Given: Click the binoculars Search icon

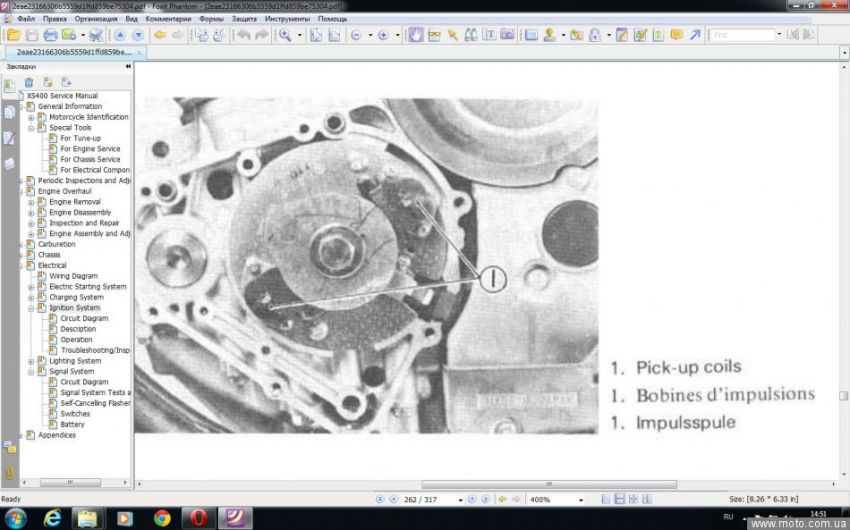Looking at the screenshot, I should 471,35.
